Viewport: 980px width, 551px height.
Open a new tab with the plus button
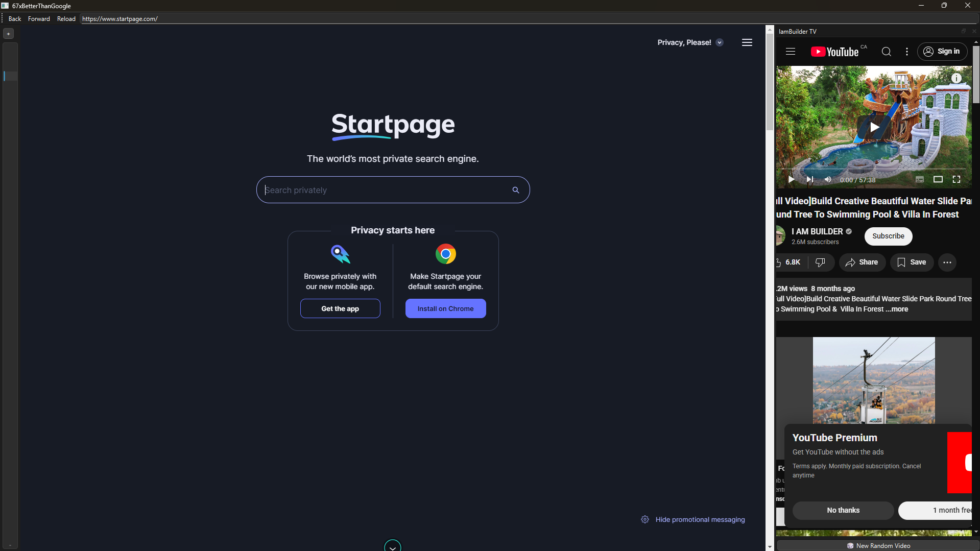[8, 34]
